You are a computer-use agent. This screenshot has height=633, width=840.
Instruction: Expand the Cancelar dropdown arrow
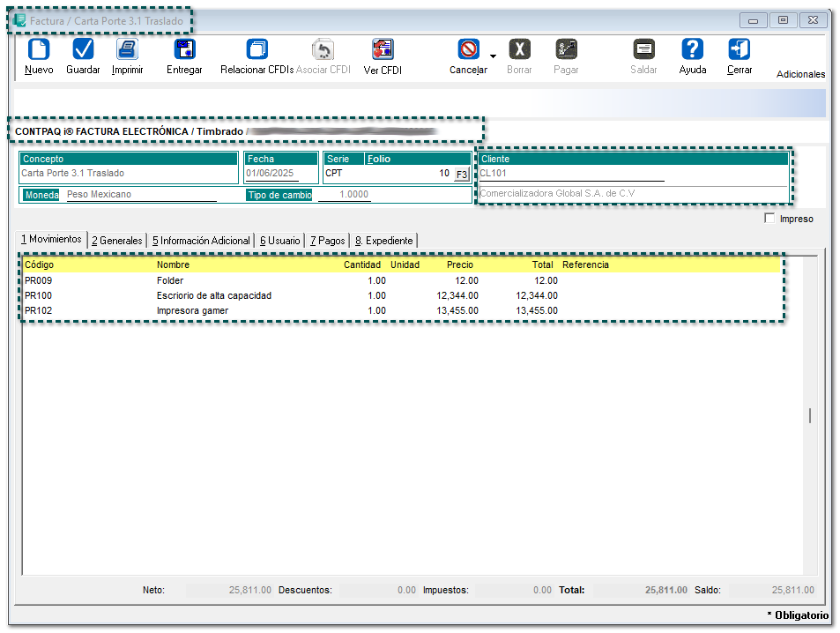click(x=493, y=56)
